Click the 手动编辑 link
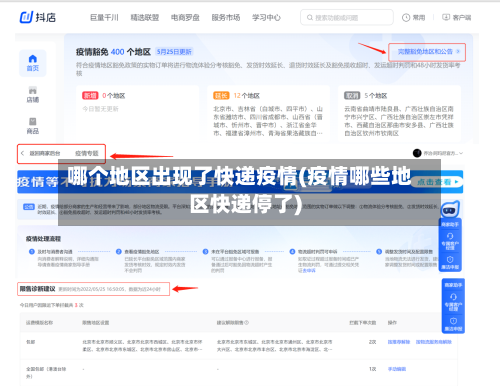This screenshot has width=500, height=386. 397,369
